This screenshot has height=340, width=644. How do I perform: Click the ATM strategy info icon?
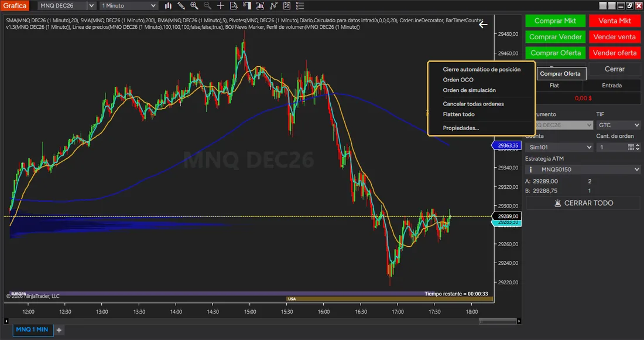pos(530,169)
